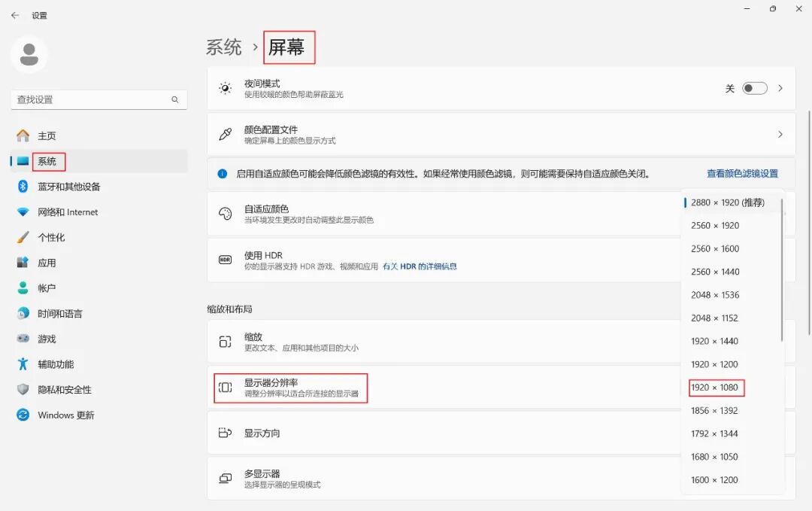Click the HDR badge icon
Viewport: 812px width, 511px height.
tap(224, 261)
